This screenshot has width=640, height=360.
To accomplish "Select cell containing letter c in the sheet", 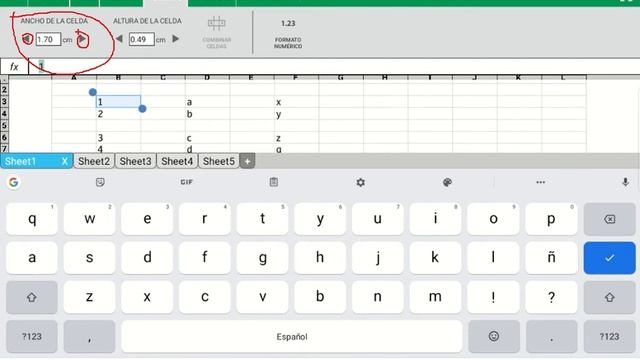I will click(207, 138).
